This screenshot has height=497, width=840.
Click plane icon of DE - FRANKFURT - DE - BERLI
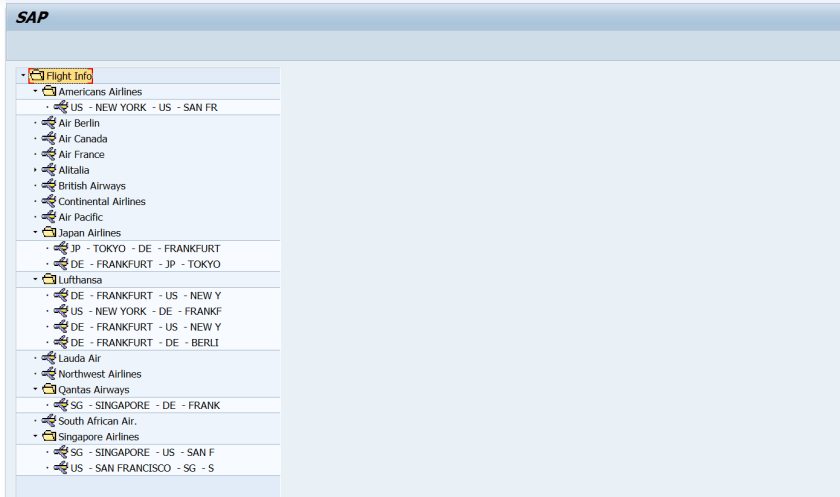coord(61,342)
